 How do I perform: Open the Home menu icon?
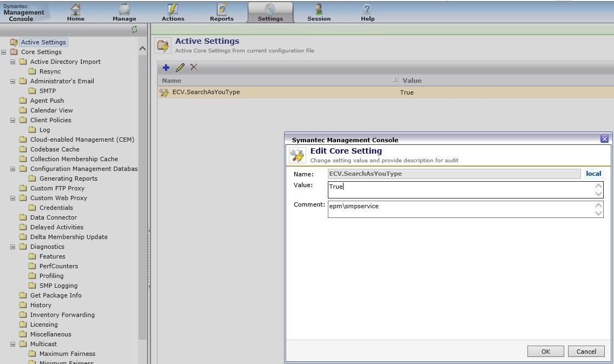coord(76,9)
